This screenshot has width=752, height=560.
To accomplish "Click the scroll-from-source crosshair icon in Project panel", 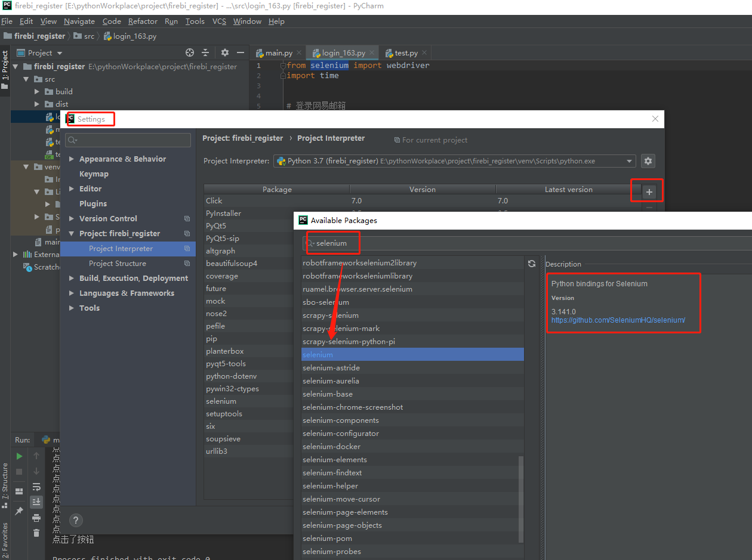I will click(190, 52).
